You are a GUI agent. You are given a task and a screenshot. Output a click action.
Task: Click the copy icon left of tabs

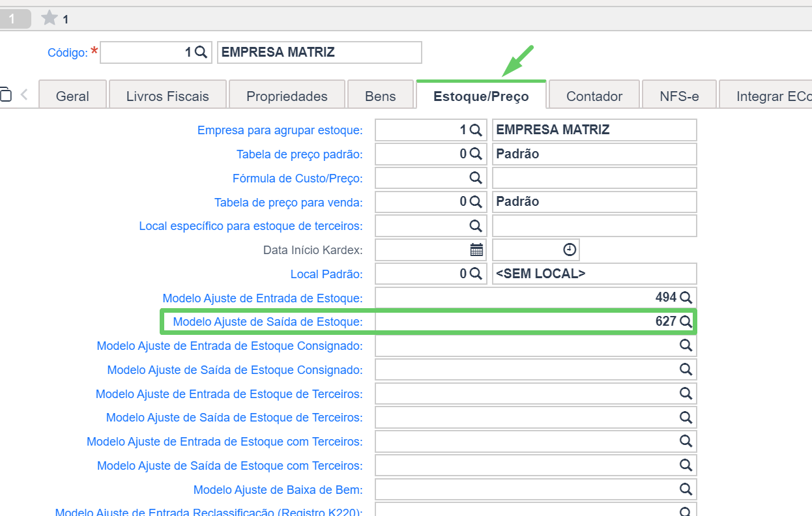pos(5,94)
